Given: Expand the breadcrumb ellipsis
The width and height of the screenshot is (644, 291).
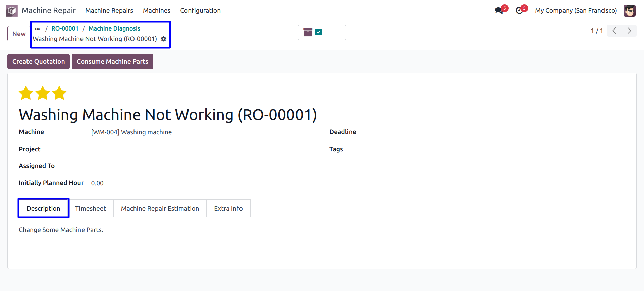Looking at the screenshot, I should click(37, 28).
